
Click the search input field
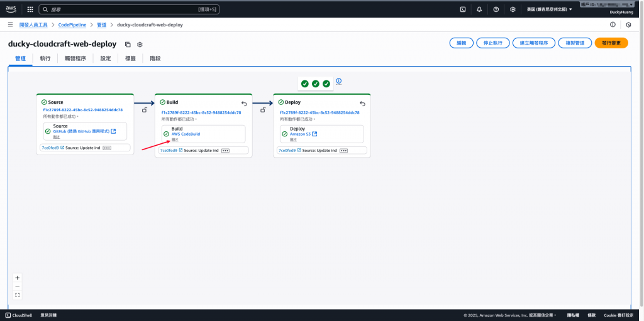[129, 9]
